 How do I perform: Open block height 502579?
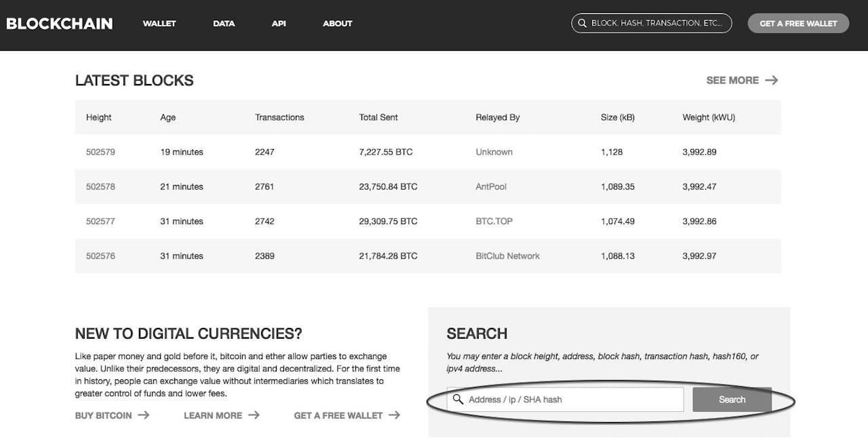pos(100,152)
